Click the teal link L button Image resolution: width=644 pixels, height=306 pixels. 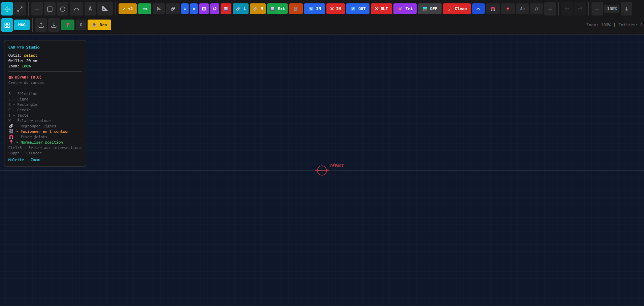click(240, 9)
